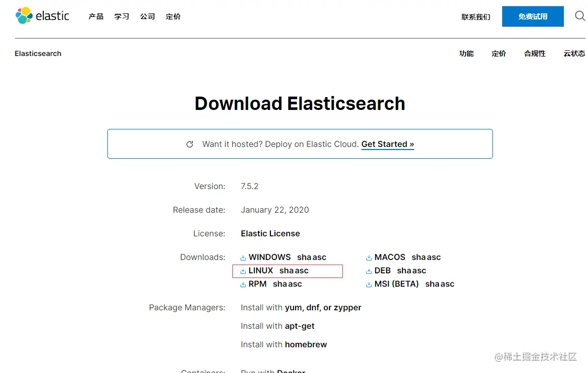The height and width of the screenshot is (373, 588).
Task: Click the download icon next to MACOS
Action: 369,257
